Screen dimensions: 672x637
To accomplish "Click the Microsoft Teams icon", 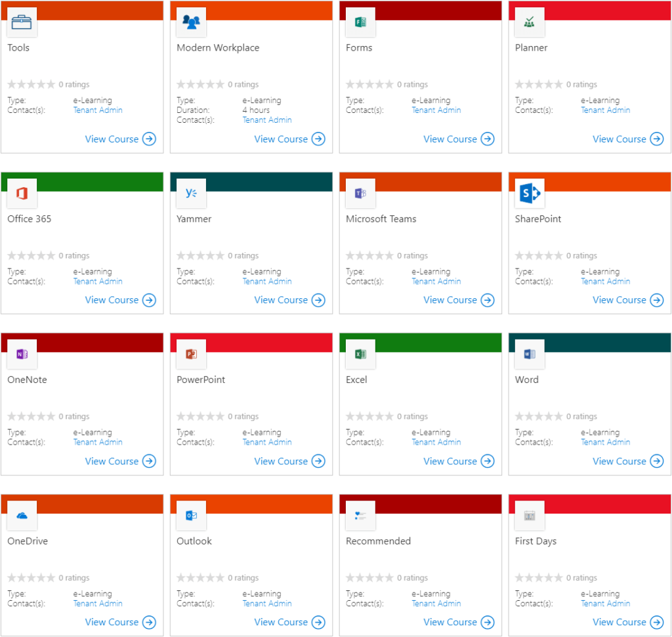I will (x=360, y=193).
